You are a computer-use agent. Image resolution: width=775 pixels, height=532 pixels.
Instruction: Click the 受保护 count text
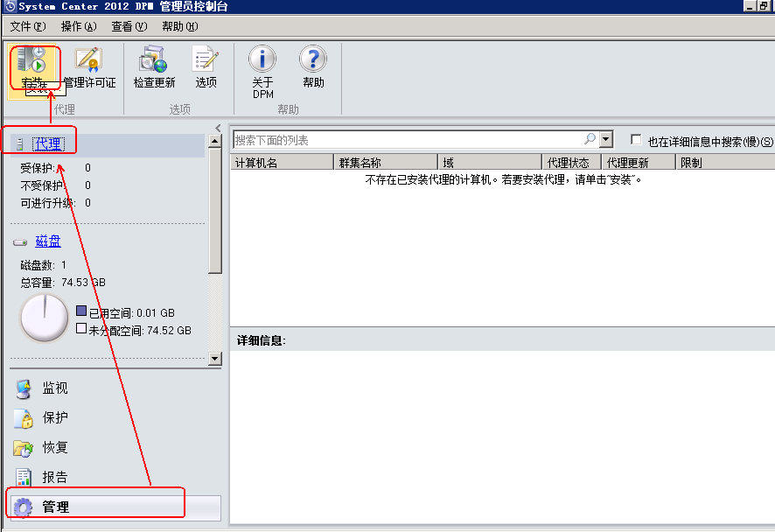(55, 168)
